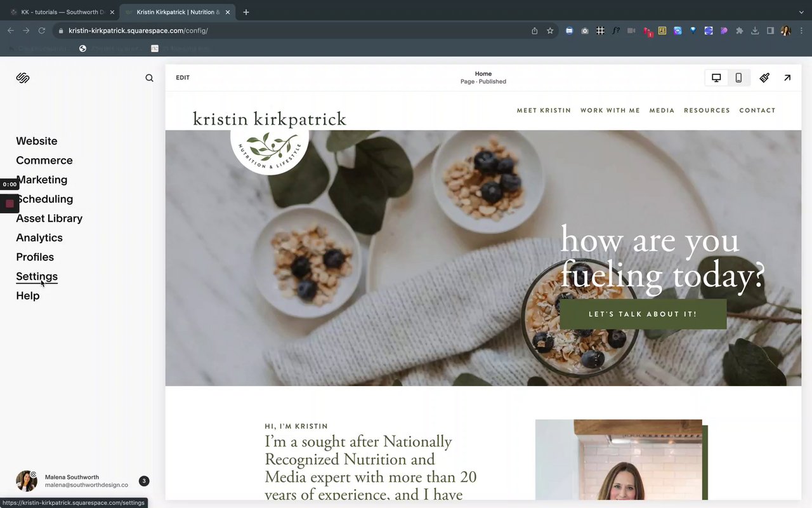This screenshot has width=812, height=508.
Task: Click the hero headline how are you fueling today
Action: point(663,258)
